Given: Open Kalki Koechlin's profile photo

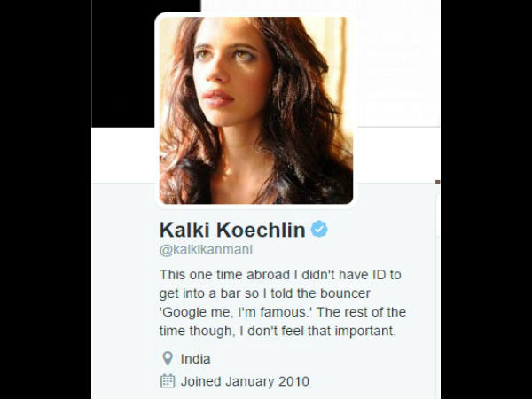Looking at the screenshot, I should pyautogui.click(x=256, y=110).
